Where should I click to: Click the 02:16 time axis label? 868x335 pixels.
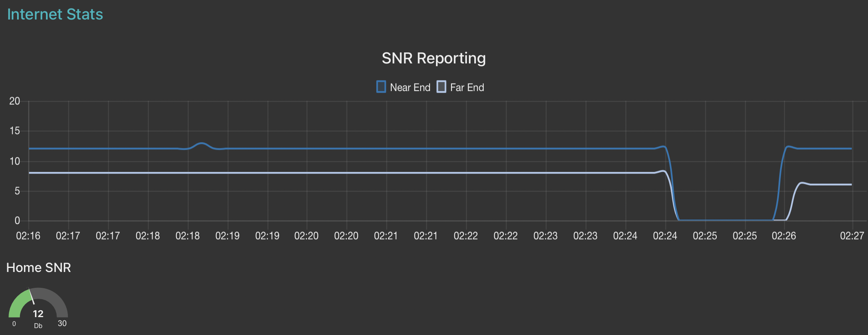(28, 236)
